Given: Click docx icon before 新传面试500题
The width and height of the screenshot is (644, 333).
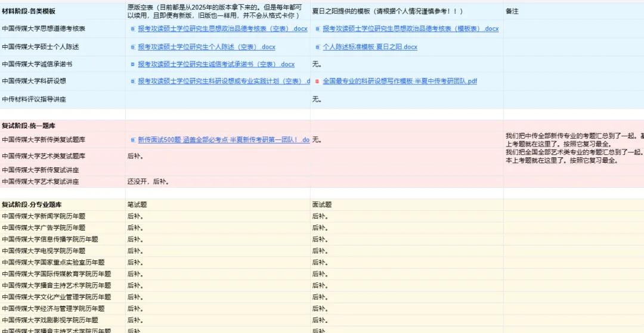Looking at the screenshot, I should [132, 140].
